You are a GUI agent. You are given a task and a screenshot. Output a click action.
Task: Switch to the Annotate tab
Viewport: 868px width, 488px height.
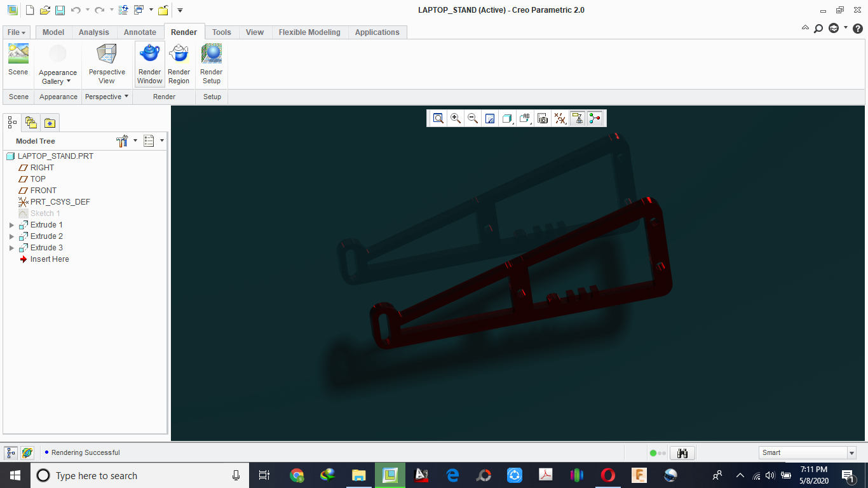[x=140, y=32]
